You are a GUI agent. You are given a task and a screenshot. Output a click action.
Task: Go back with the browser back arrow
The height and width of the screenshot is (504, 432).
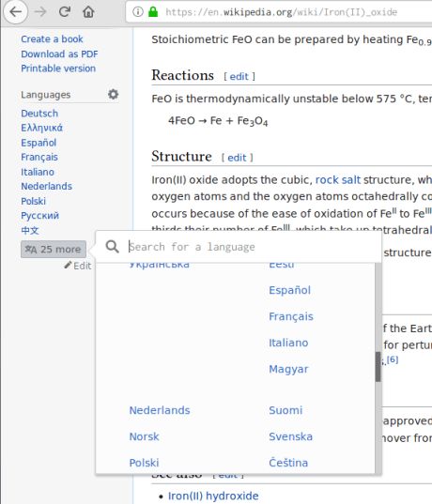tap(15, 12)
